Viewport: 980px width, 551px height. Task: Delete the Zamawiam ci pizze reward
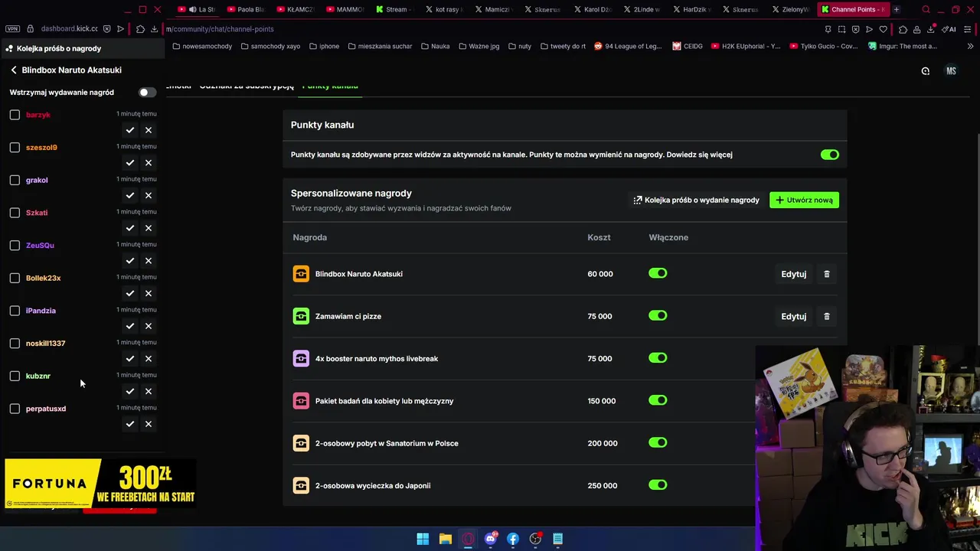pyautogui.click(x=827, y=316)
